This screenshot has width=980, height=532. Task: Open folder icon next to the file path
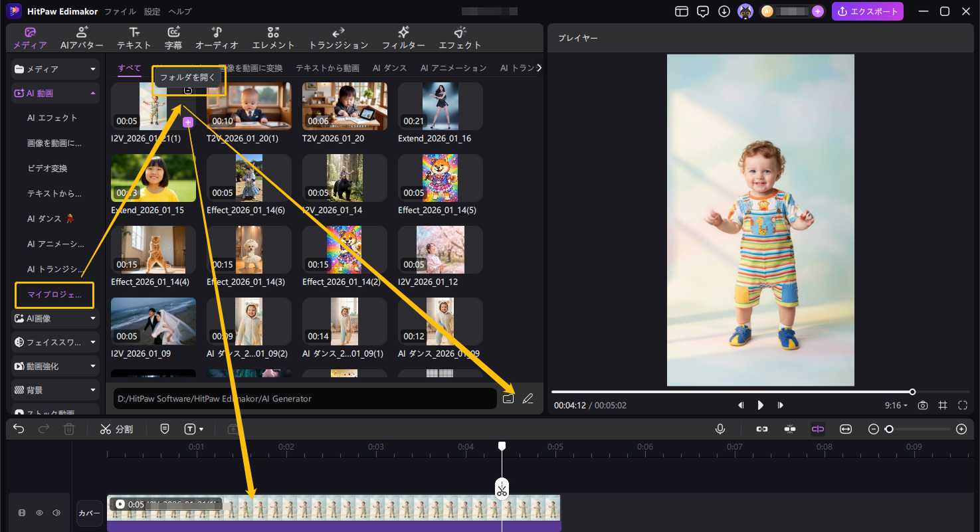tap(508, 399)
